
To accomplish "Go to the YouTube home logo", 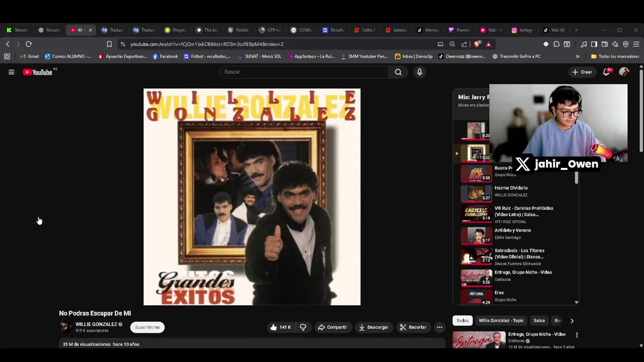I will point(38,72).
